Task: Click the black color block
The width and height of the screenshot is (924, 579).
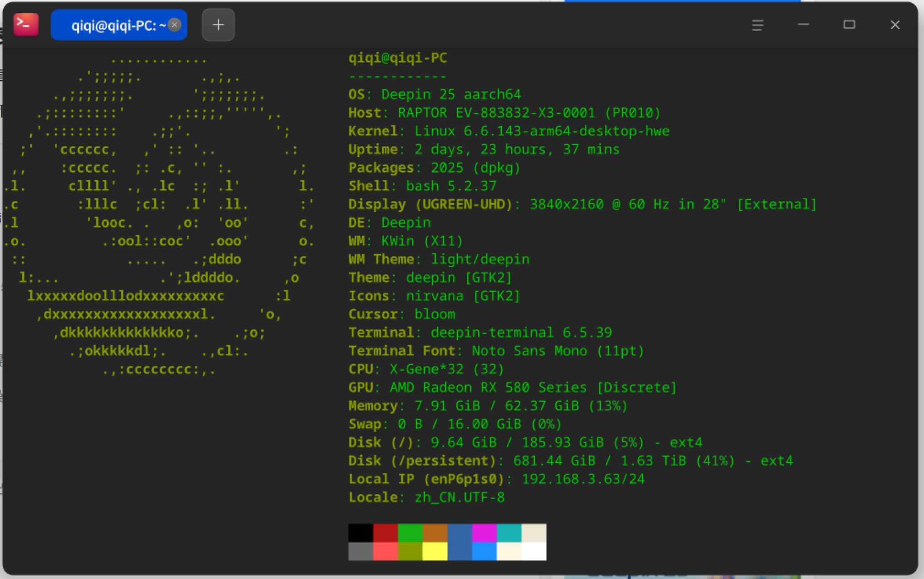Action: click(x=361, y=533)
